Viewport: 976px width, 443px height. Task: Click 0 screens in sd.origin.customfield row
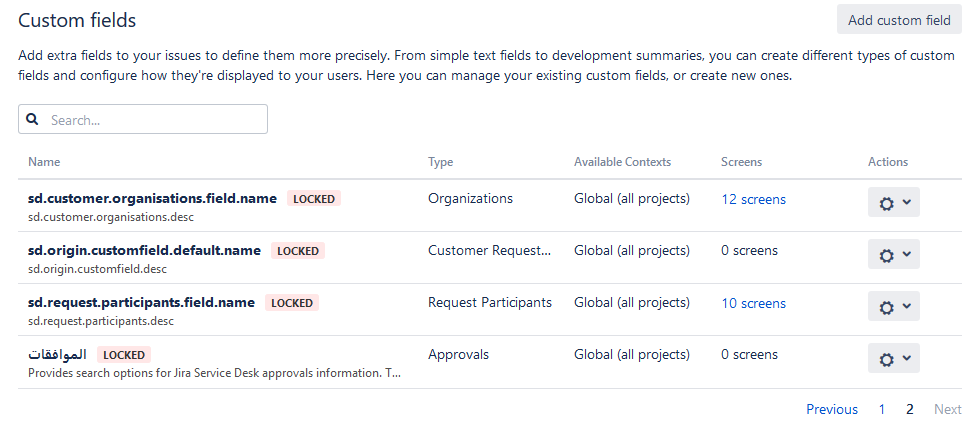749,251
